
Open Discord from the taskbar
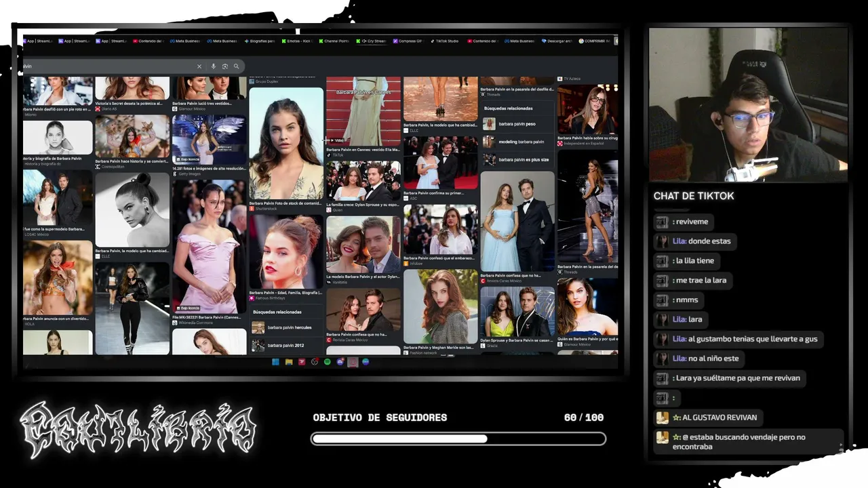pyautogui.click(x=340, y=362)
